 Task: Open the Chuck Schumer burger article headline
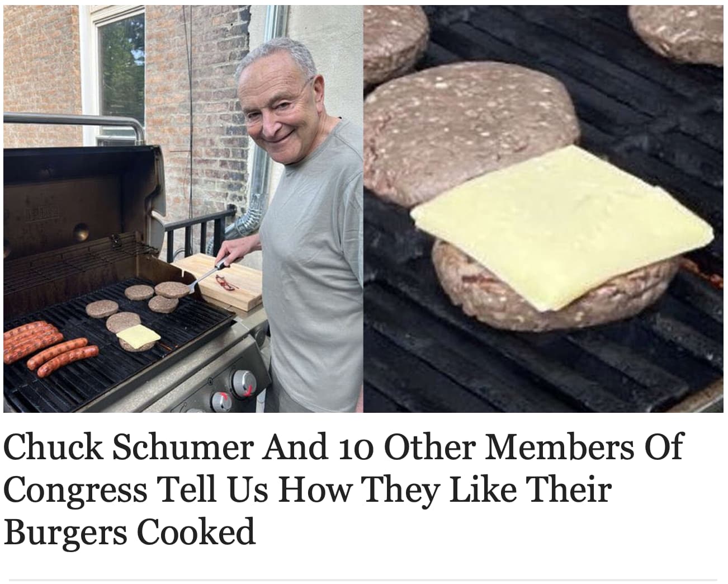(343, 489)
